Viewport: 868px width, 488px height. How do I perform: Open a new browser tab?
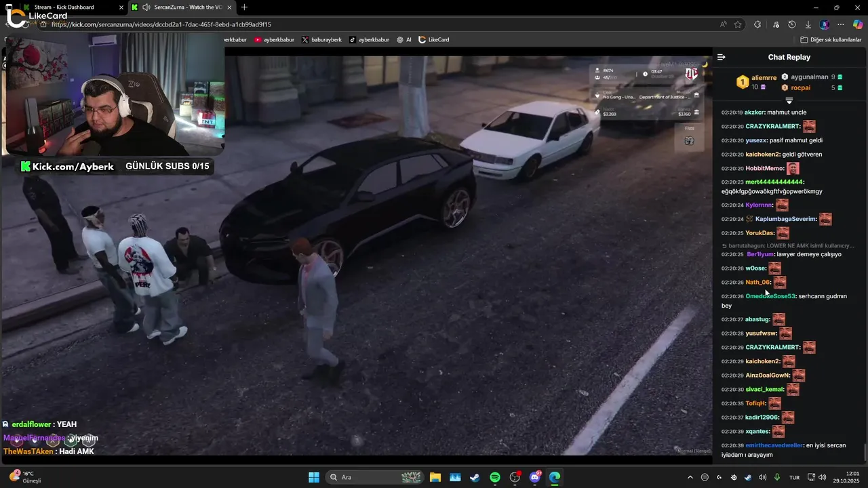244,7
